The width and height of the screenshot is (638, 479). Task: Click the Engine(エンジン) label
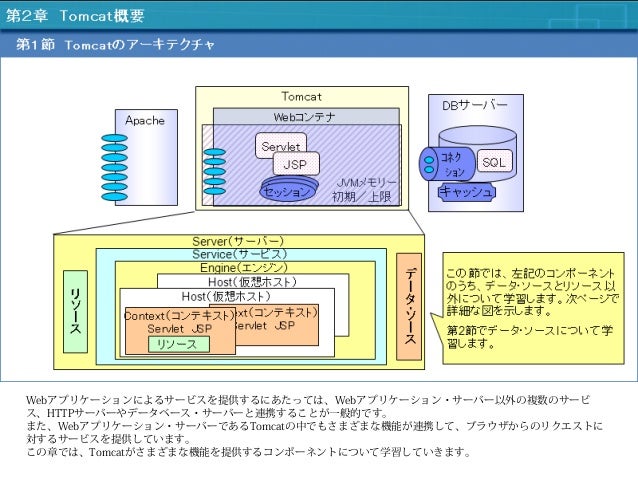pos(244,268)
